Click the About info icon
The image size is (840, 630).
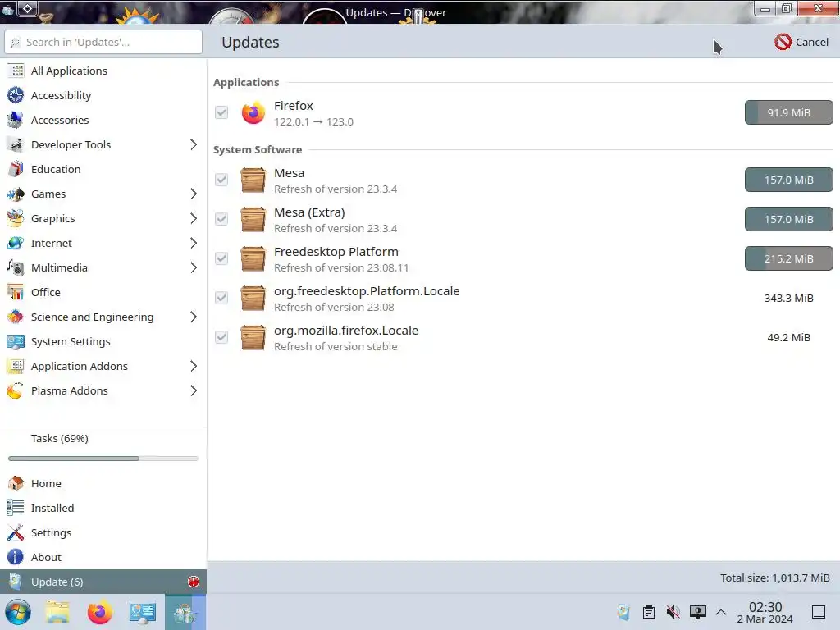tap(16, 557)
